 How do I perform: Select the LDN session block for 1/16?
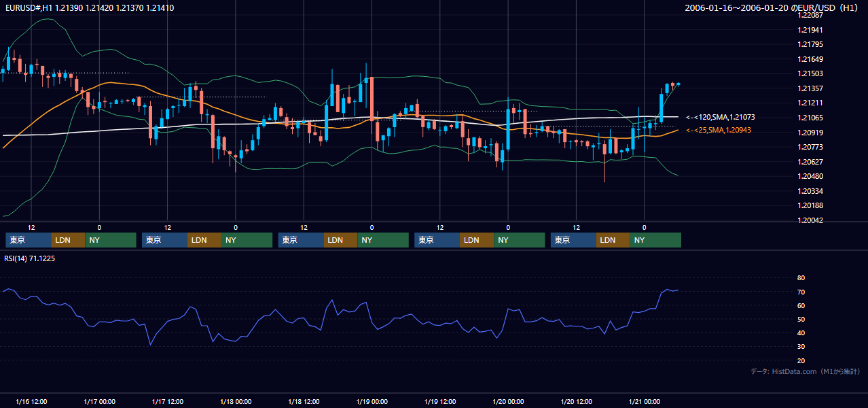69,240
